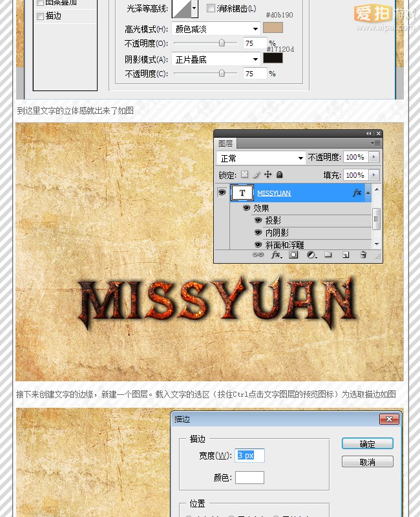Open the 阴影模式 dropdown showing 正片叠底
Screen dimensions: 420x517
216,59
